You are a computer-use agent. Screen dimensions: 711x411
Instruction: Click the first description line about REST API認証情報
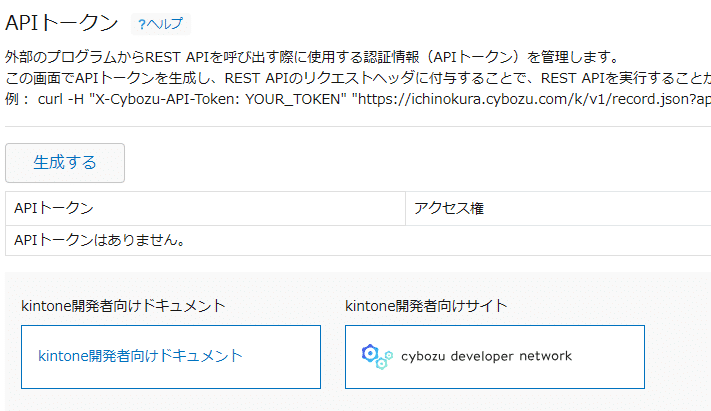pos(312,57)
